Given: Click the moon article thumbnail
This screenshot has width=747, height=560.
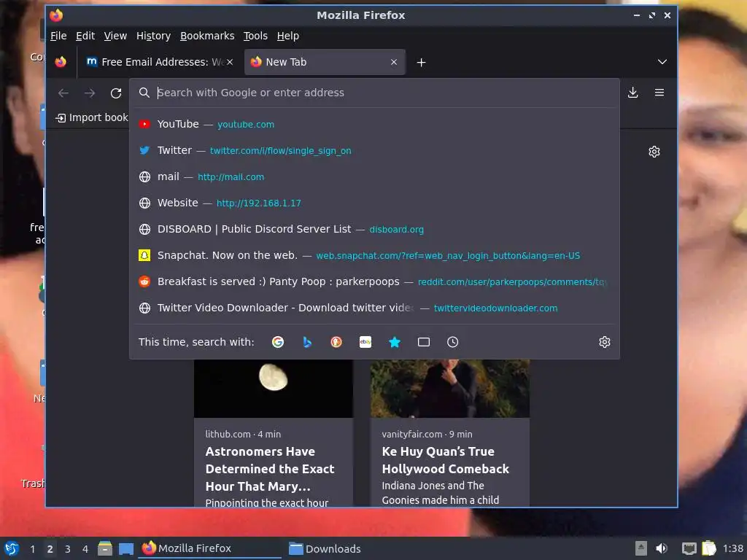Looking at the screenshot, I should [x=274, y=389].
